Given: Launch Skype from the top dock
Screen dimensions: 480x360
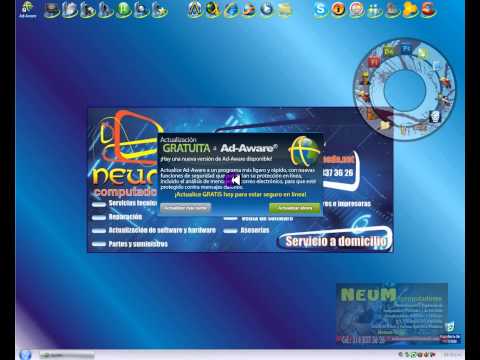Looking at the screenshot, I should (x=320, y=9).
